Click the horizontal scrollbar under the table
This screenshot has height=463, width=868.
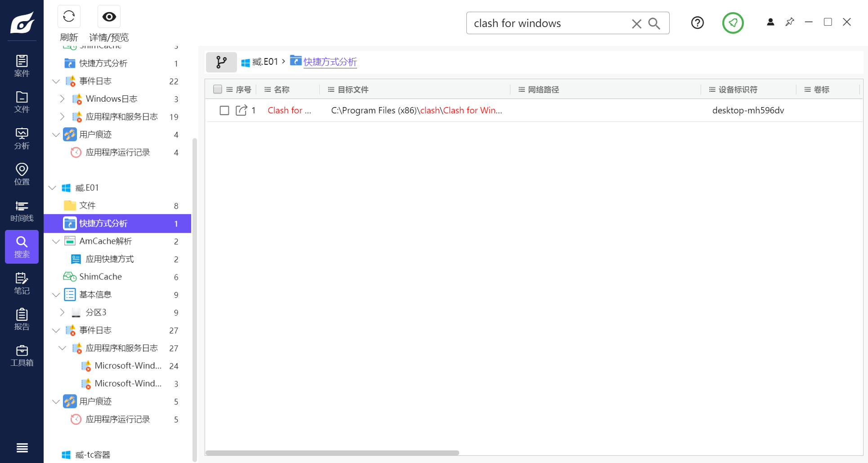tap(332, 453)
